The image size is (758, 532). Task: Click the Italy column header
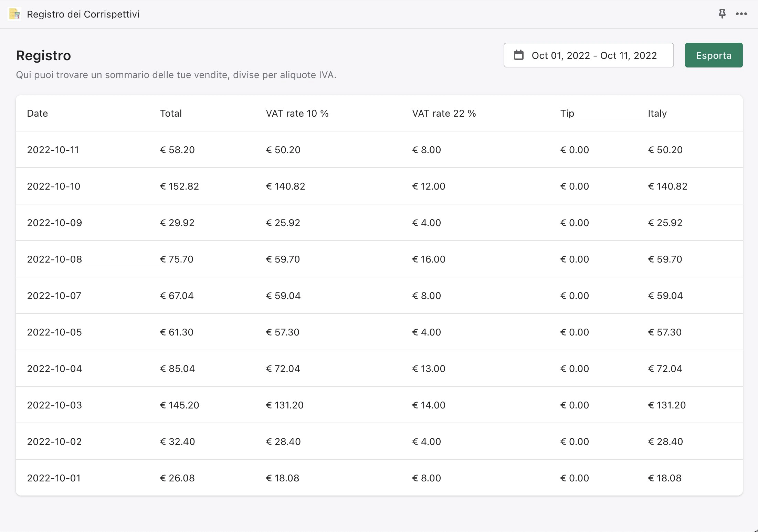coord(657,113)
